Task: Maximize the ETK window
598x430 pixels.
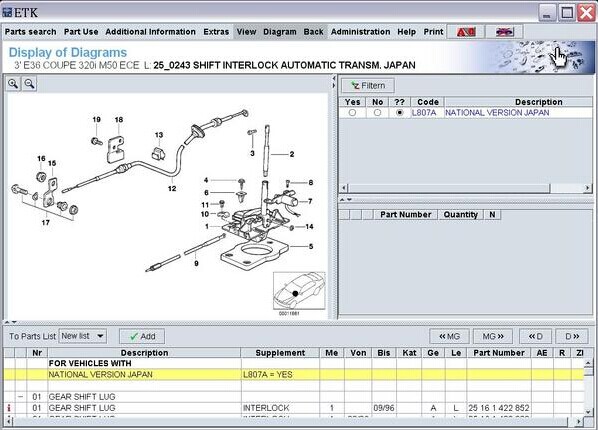Action: (x=567, y=13)
